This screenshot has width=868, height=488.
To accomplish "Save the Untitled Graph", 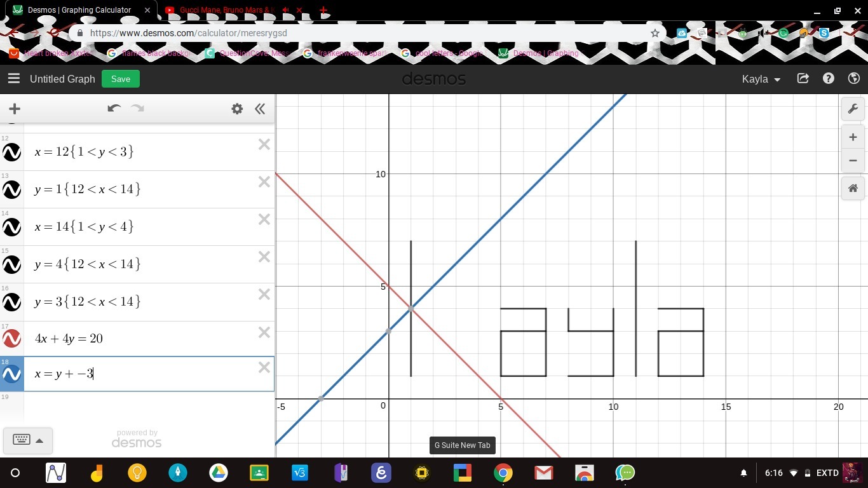I will [120, 79].
